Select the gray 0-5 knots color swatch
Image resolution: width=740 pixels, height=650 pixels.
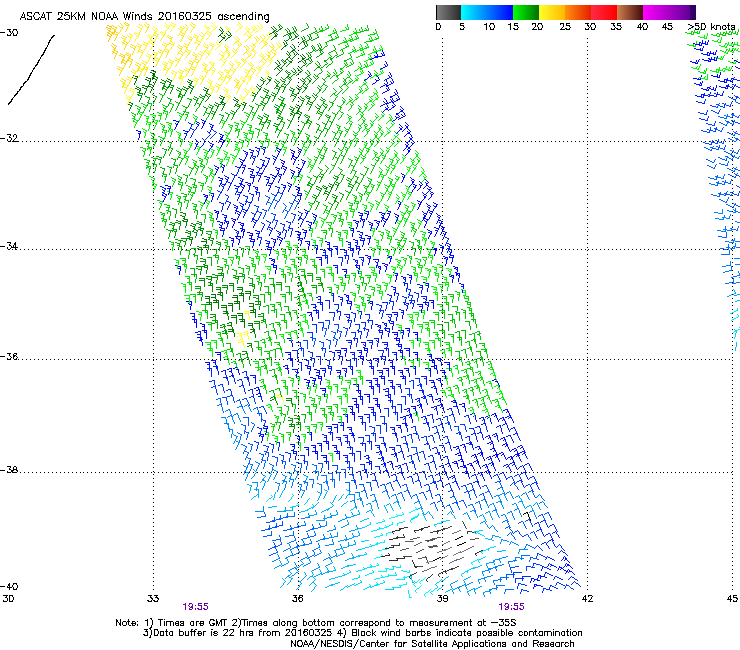click(448, 13)
